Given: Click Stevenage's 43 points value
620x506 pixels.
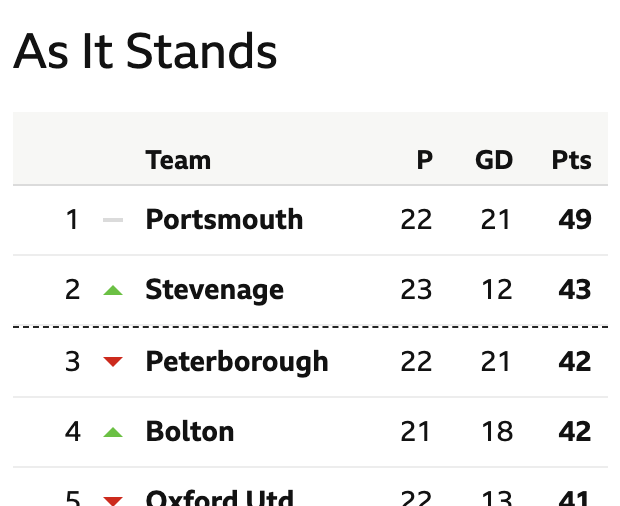Looking at the screenshot, I should [x=575, y=290].
